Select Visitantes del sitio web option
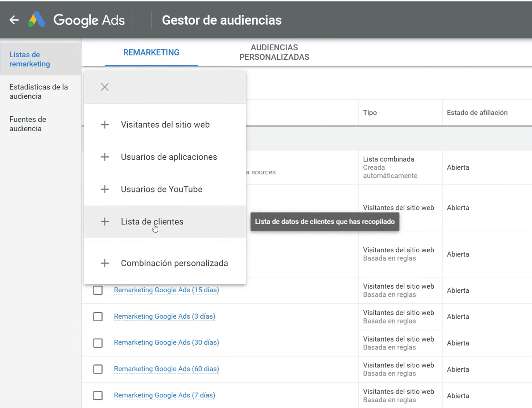This screenshot has height=408, width=532. coord(165,125)
